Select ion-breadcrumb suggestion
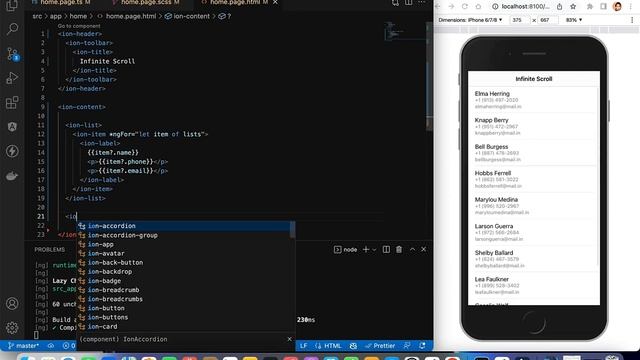The height and width of the screenshot is (360, 640). pyautogui.click(x=187, y=290)
